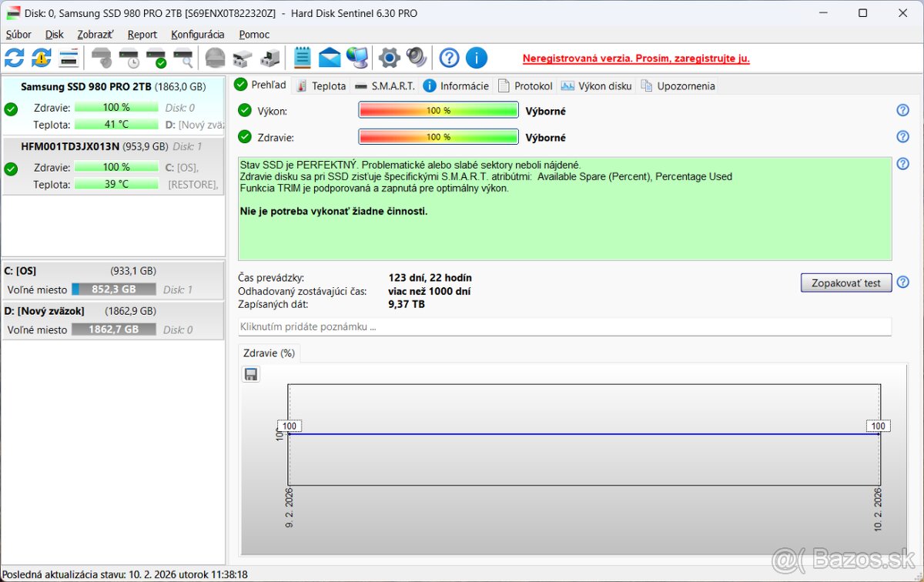Screen dimensions: 924x582
Task: Open the Konfigurácia menu
Action: 198,35
